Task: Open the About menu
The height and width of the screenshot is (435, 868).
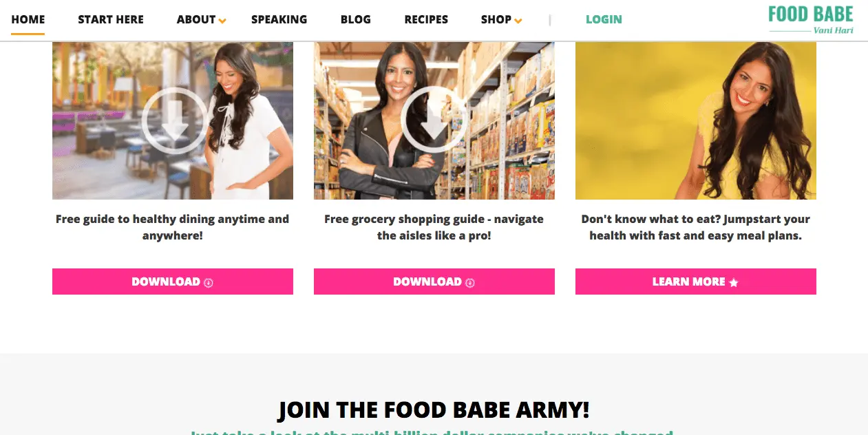Action: click(x=196, y=19)
